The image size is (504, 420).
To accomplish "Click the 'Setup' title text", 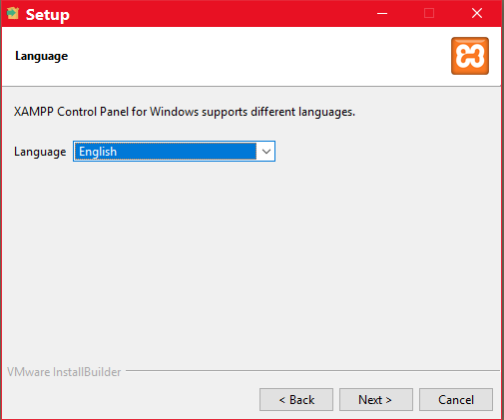I will (48, 15).
